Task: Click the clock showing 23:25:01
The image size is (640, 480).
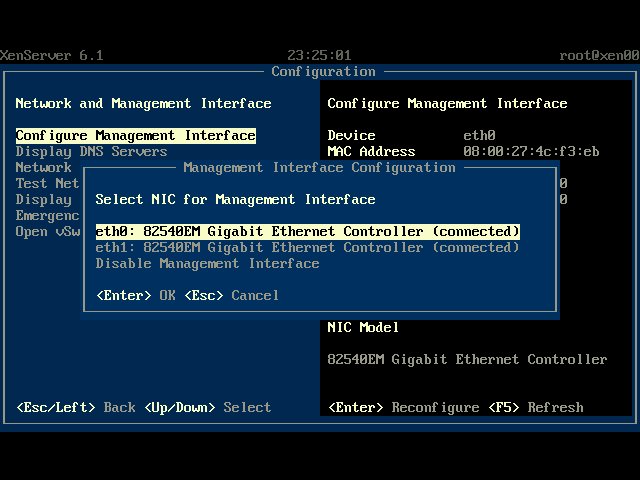Action: point(319,56)
